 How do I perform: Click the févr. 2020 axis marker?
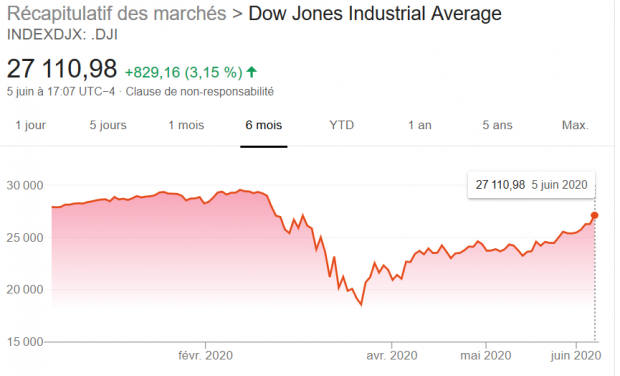click(205, 355)
